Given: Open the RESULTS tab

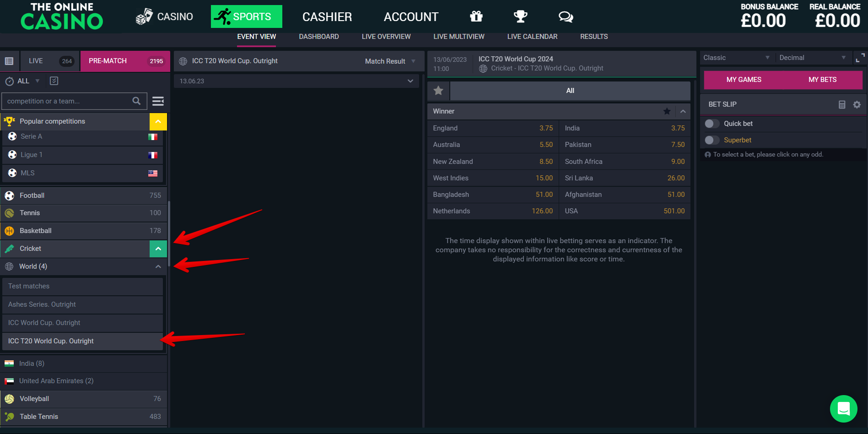Looking at the screenshot, I should pyautogui.click(x=594, y=37).
